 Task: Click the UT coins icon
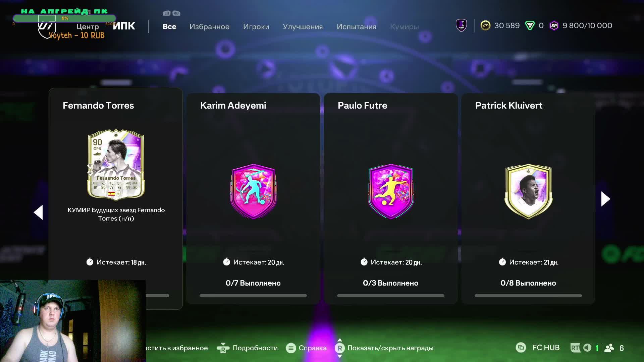(x=485, y=25)
